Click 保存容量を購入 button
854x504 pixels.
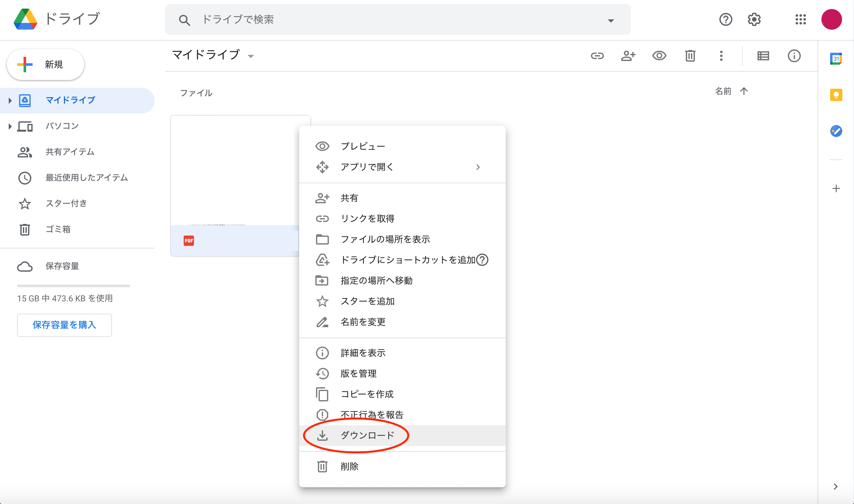(65, 325)
